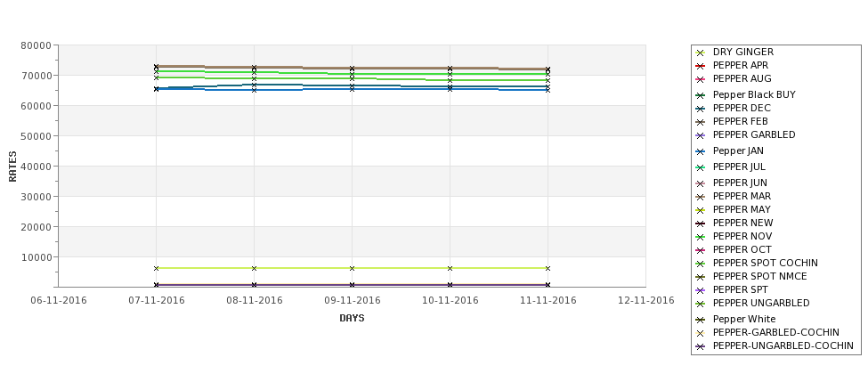Click the PEPPER FEB legend label
This screenshot has height=382, width=868.
pos(740,121)
